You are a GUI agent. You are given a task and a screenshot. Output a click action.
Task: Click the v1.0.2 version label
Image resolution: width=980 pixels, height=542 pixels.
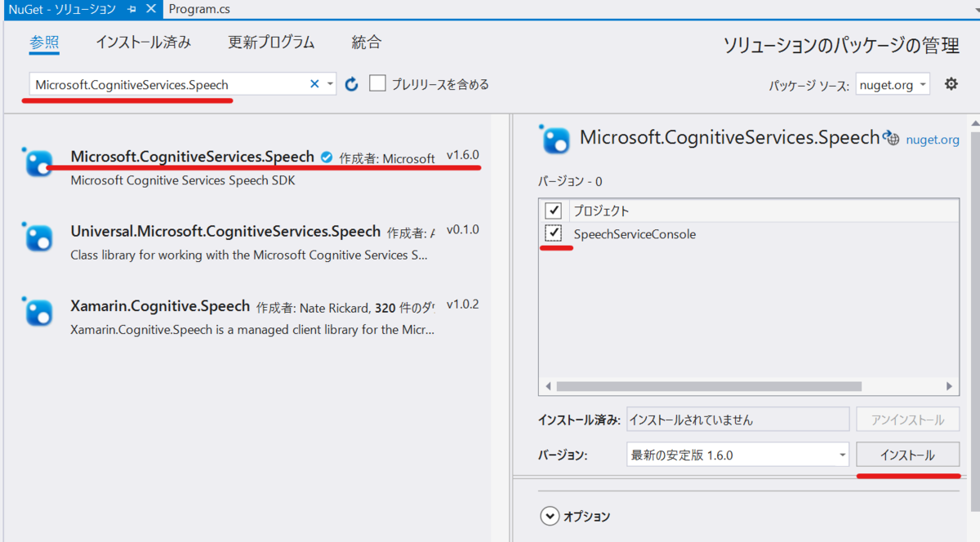[x=463, y=304]
